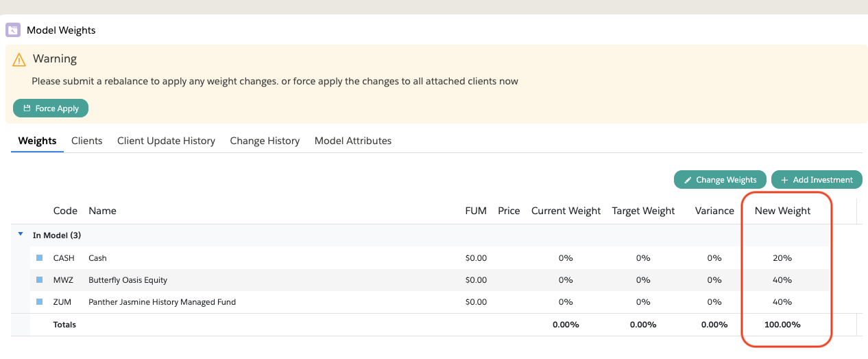
Task: Switch to the Clients tab
Action: click(x=86, y=141)
